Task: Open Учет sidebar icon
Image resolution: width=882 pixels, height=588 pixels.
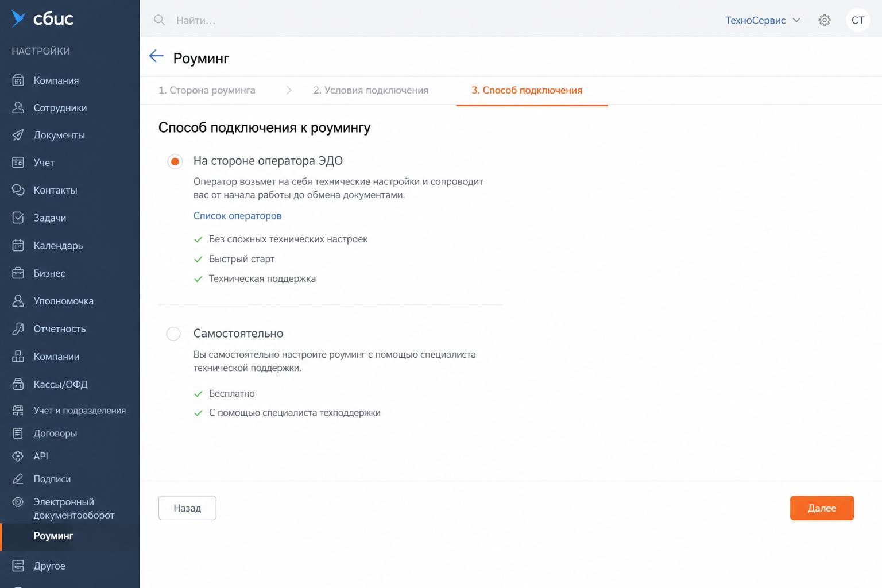Action: click(18, 163)
